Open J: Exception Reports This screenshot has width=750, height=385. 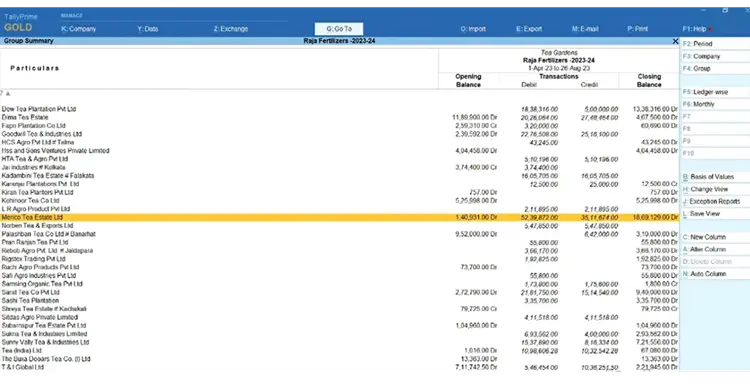715,201
